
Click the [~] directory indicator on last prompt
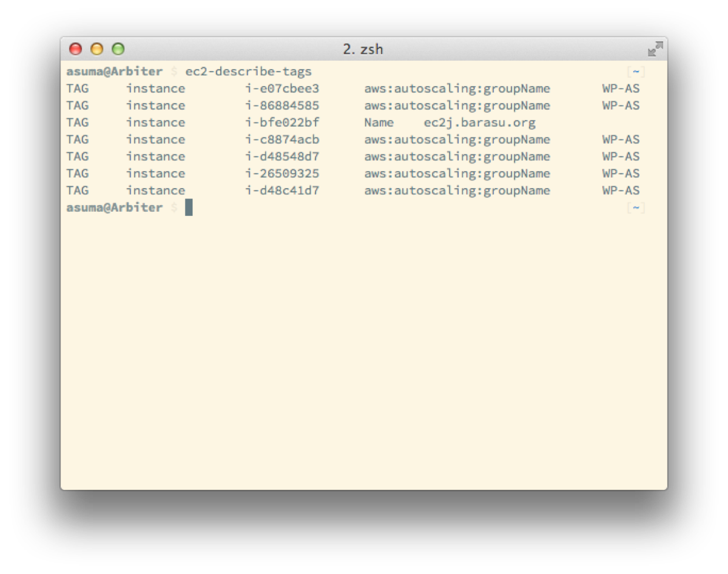pos(636,208)
